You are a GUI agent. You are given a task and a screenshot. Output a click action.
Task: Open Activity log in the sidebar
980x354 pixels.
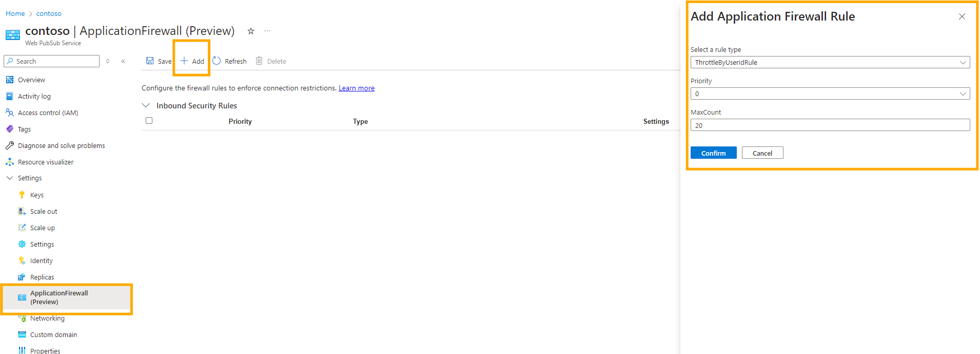click(34, 96)
